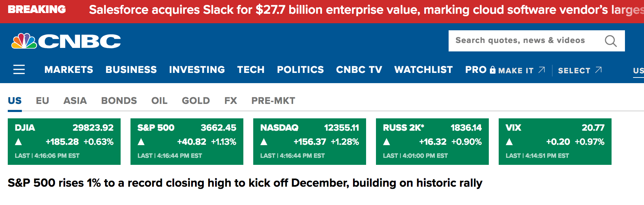Click the DJIA up arrow indicator
The height and width of the screenshot is (205, 644).
coord(19,142)
